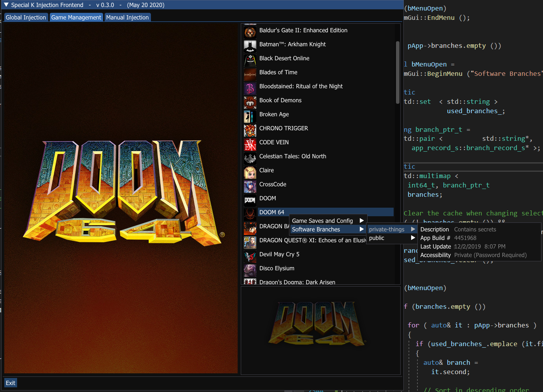
Task: Click the CHRONO TRIGGER sprite icon
Action: click(x=250, y=131)
